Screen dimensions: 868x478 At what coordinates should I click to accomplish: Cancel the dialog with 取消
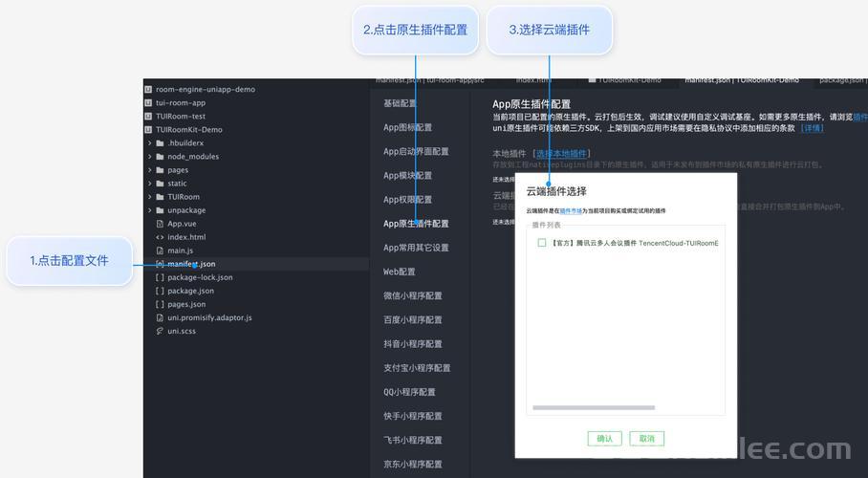pos(646,439)
